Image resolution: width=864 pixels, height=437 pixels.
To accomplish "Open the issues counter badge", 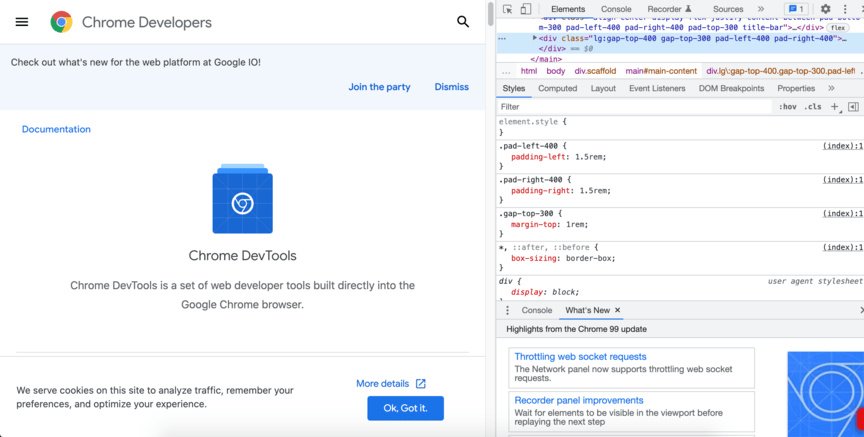I will pos(797,9).
